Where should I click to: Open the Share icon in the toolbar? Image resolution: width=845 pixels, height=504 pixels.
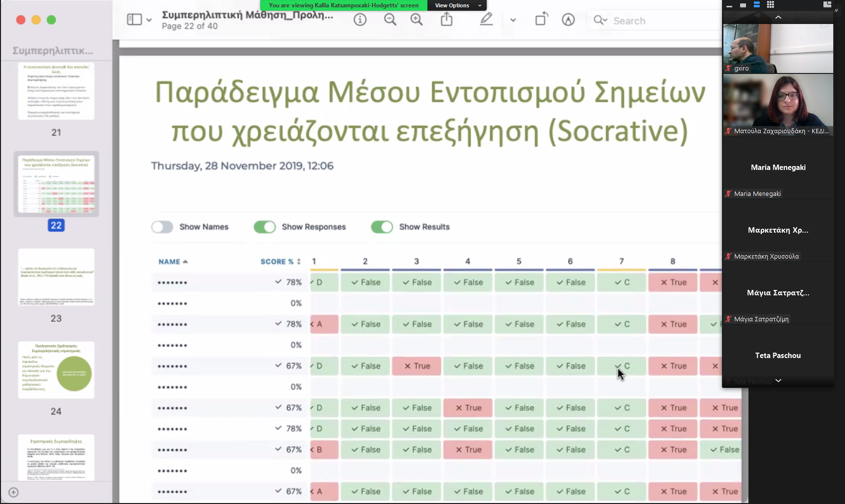point(447,20)
